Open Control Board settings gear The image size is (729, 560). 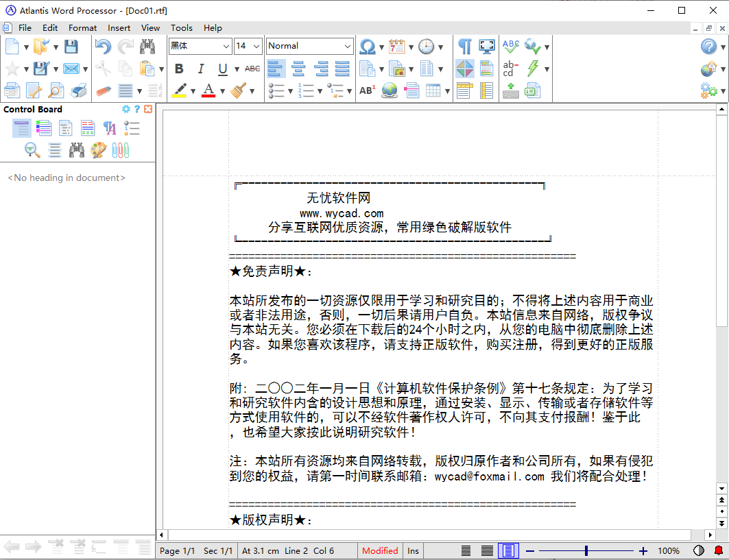pos(126,108)
